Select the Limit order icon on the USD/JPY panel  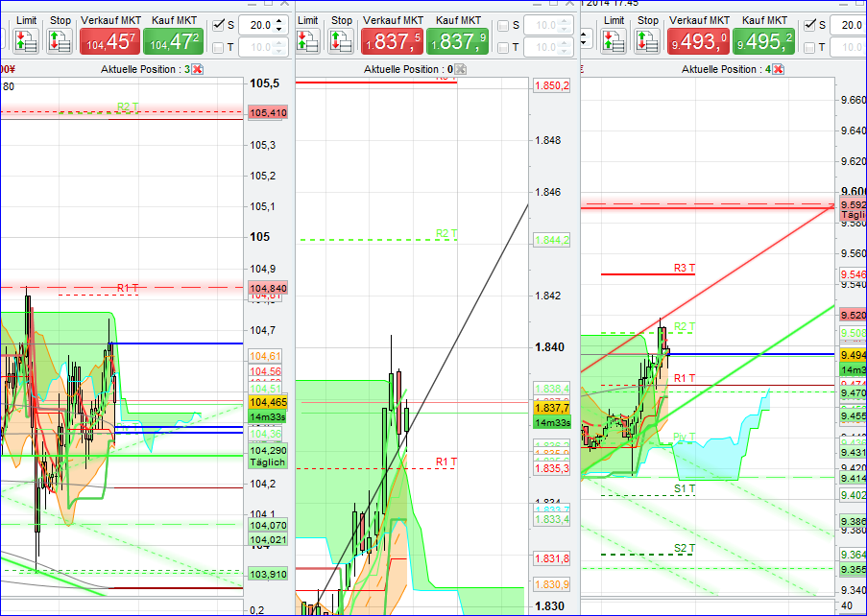click(25, 40)
